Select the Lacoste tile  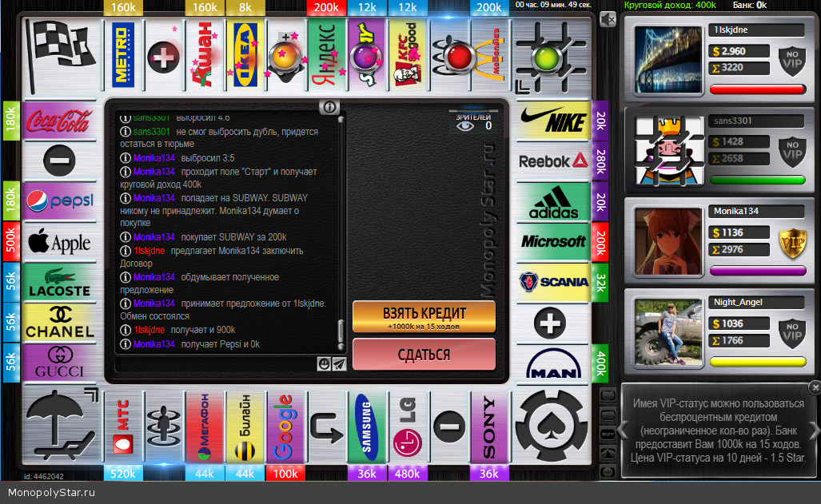pyautogui.click(x=59, y=282)
